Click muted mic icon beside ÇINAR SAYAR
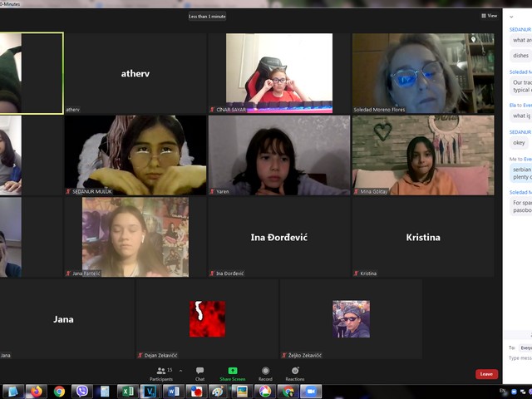 click(x=212, y=110)
